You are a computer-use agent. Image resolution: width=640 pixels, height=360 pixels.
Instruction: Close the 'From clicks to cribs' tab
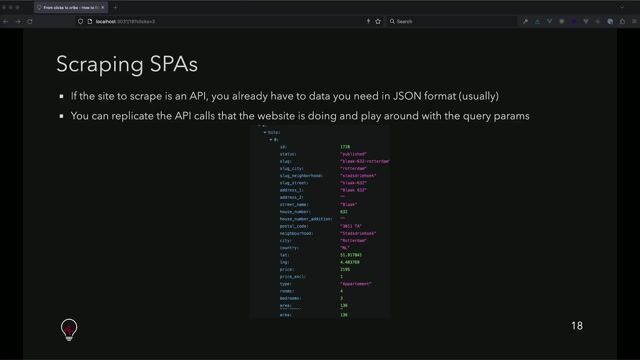point(103,7)
